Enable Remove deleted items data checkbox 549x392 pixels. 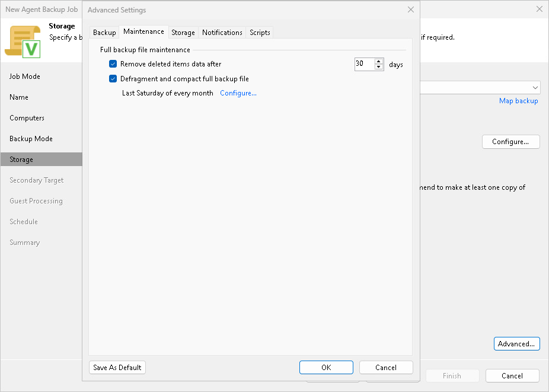[x=113, y=64]
